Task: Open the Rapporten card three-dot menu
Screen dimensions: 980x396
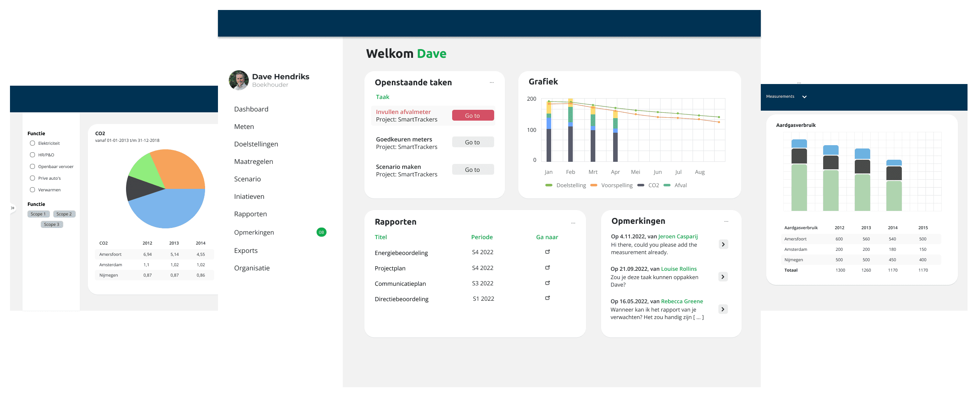Action: click(573, 223)
